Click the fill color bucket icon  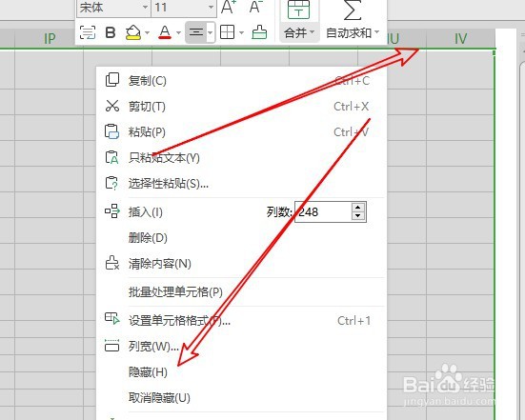(133, 32)
